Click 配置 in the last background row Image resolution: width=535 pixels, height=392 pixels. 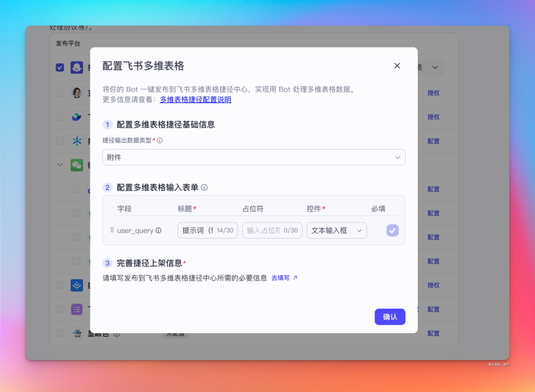pos(433,333)
